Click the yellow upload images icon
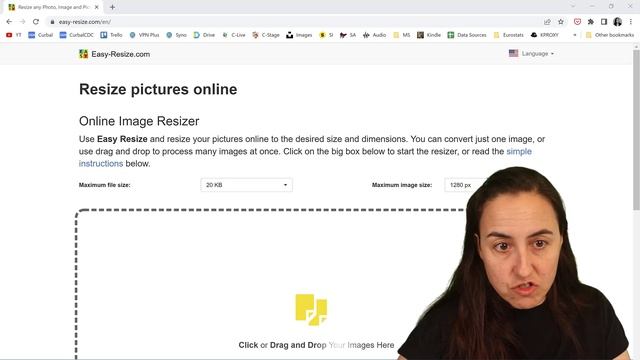The height and width of the screenshot is (360, 640). (311, 309)
